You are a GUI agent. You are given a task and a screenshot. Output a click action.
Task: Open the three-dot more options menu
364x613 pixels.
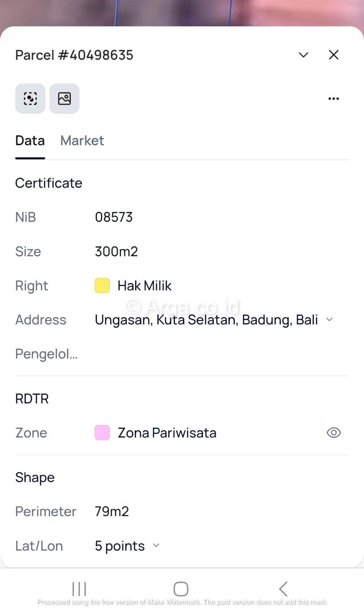coord(333,98)
